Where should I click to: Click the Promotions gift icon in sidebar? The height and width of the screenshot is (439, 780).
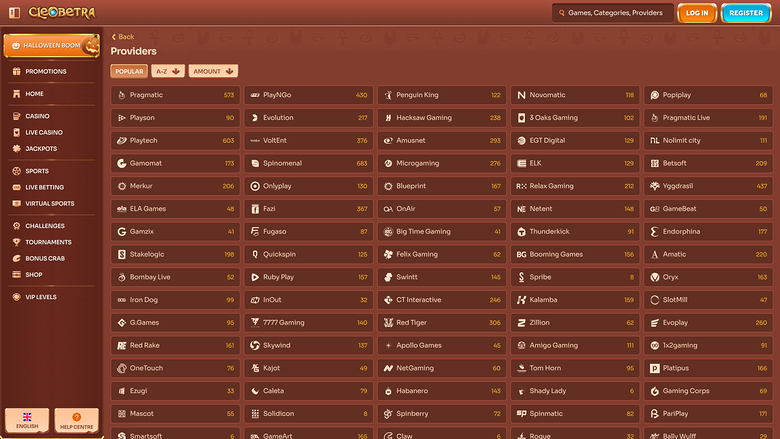pyautogui.click(x=16, y=72)
